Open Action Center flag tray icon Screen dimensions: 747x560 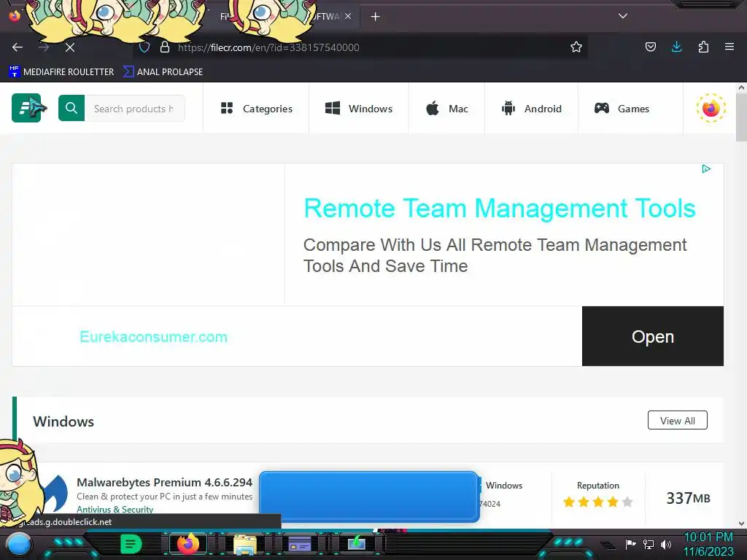630,544
